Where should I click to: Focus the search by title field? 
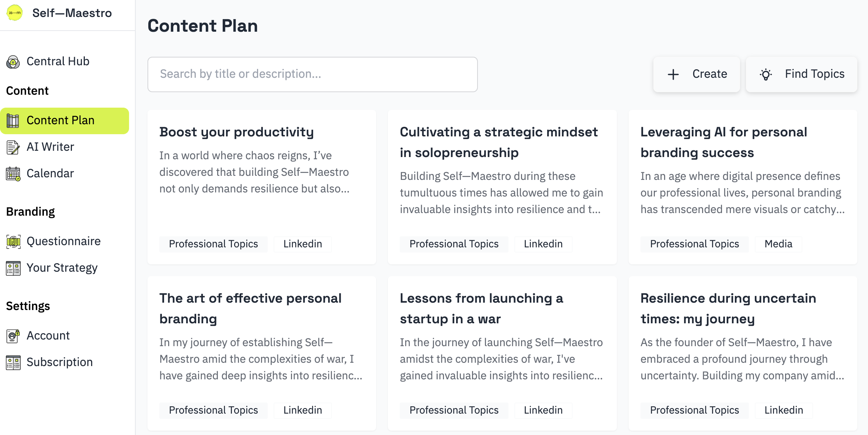[x=312, y=74]
